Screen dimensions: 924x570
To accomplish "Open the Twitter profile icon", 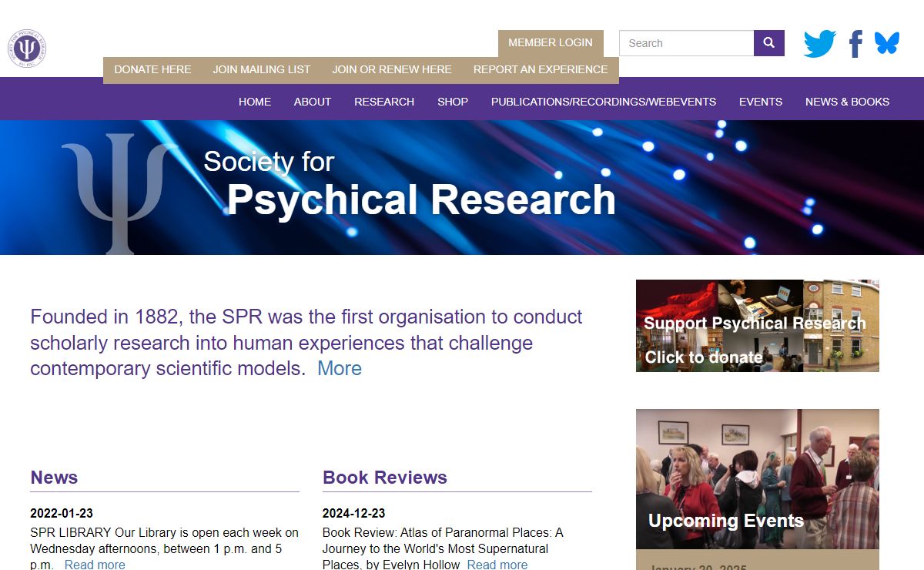I will [820, 44].
